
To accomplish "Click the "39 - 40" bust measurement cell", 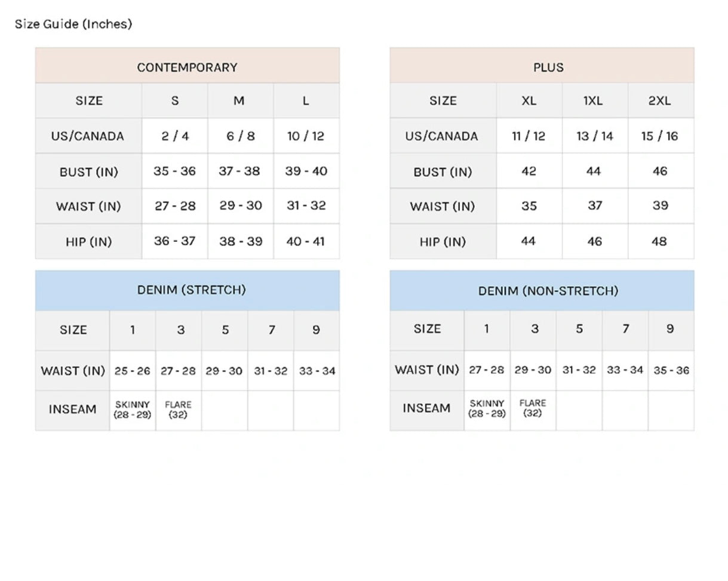I will [306, 171].
